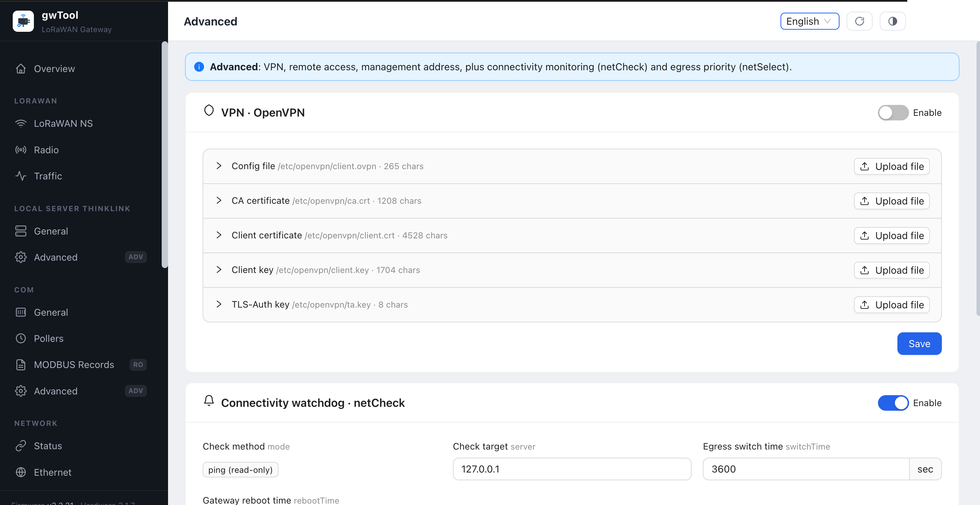Click upload arrow icon in Client key row

coord(865,270)
